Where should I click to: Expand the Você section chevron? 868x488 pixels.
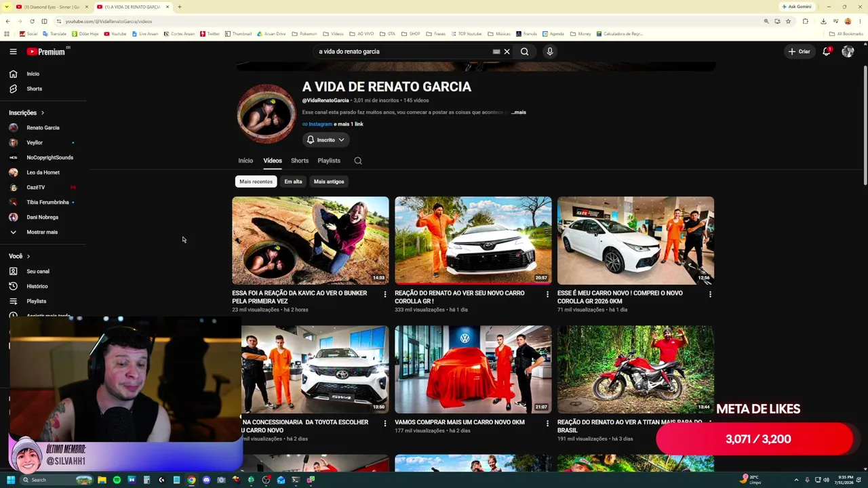click(28, 256)
